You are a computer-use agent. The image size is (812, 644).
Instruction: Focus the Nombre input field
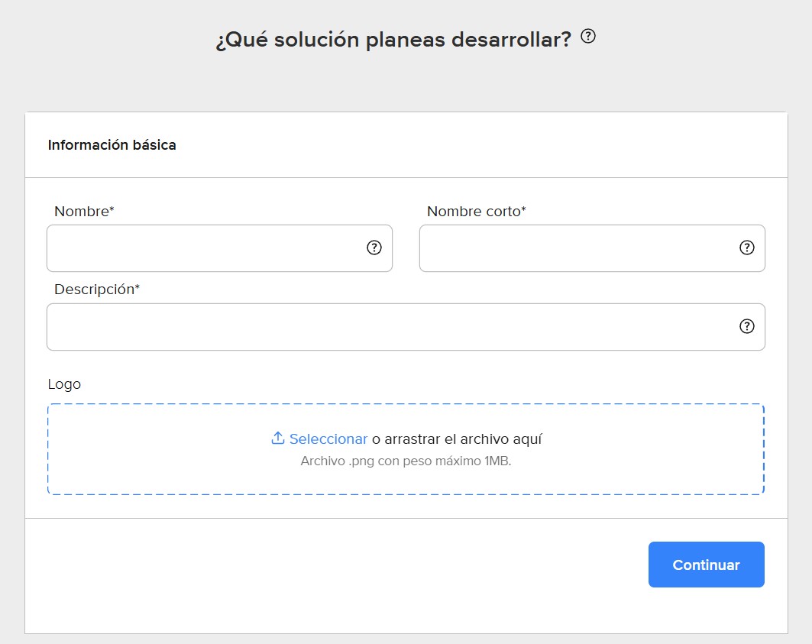click(x=219, y=248)
